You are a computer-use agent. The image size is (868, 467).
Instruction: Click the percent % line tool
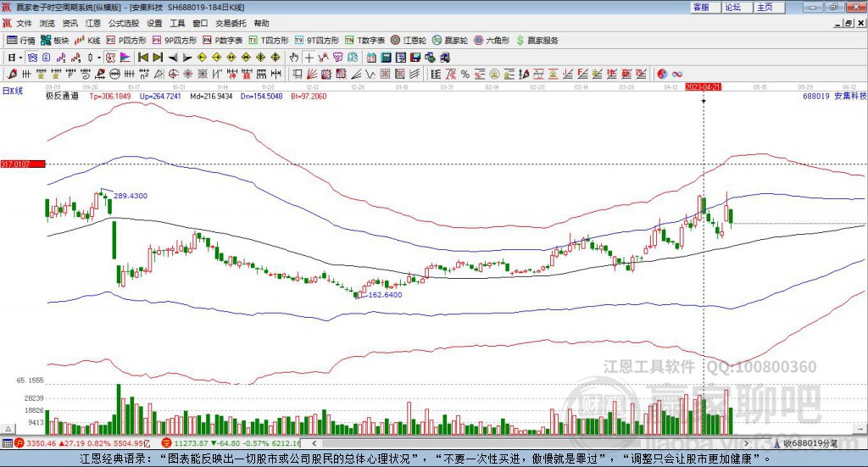(465, 74)
